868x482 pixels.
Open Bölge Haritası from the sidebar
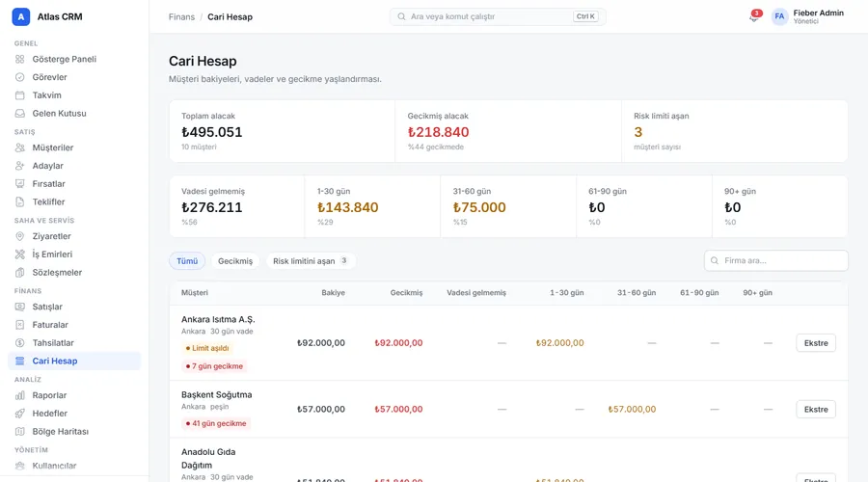pos(74,432)
